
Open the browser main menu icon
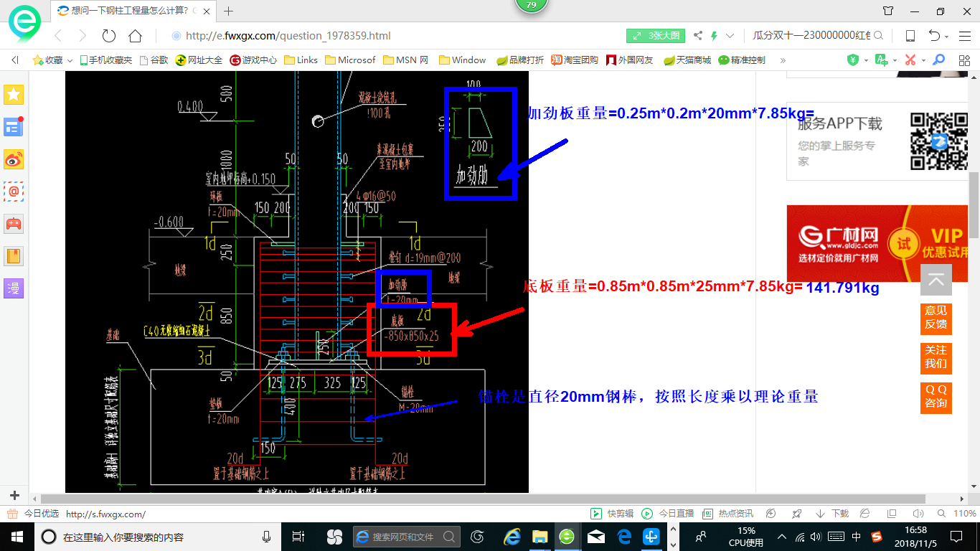tap(963, 36)
